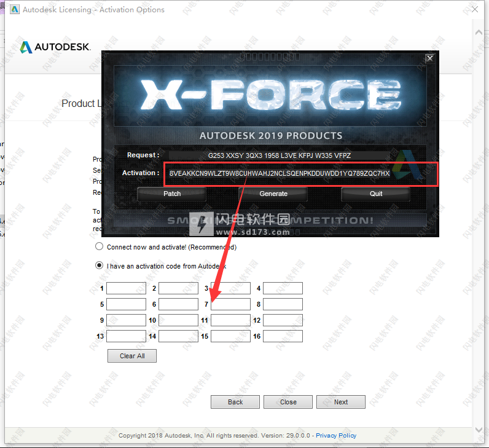Viewport: 489px width, 448px height.
Task: Select I have an activation code radio button
Action: [x=99, y=265]
